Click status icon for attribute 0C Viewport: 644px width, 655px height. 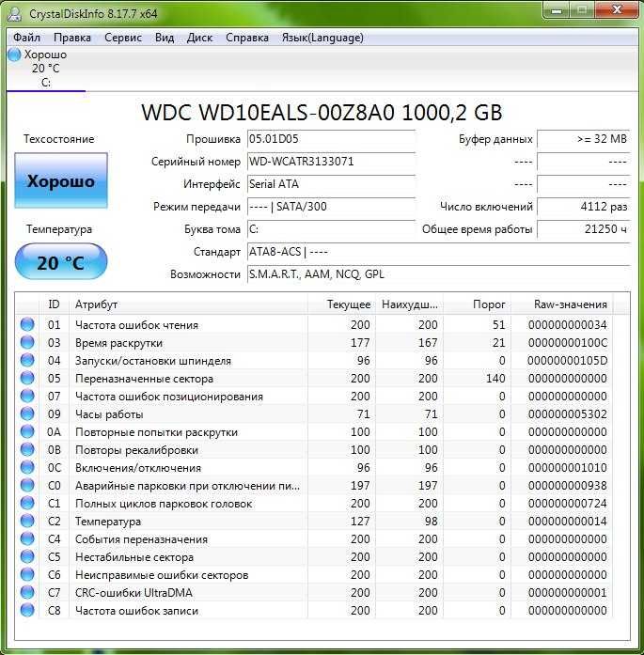pos(27,467)
